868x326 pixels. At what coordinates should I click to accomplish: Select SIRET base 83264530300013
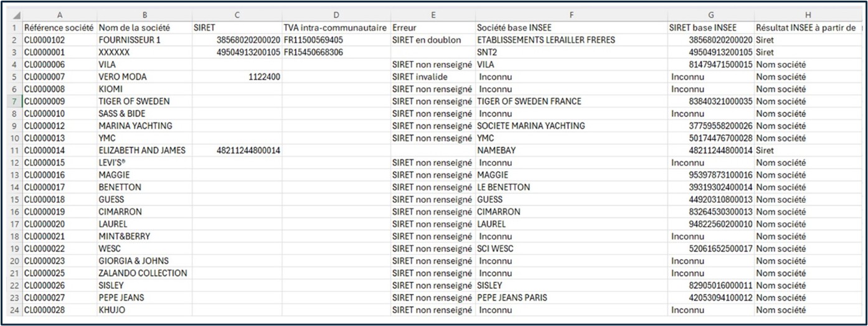710,212
